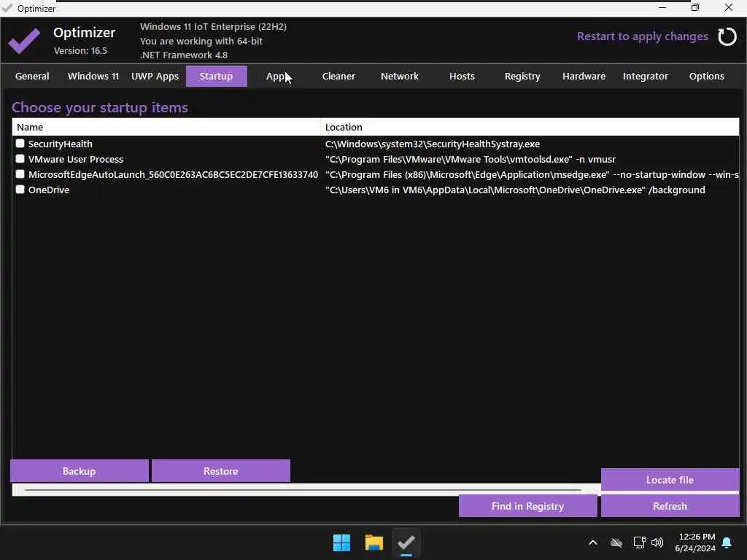Click the network display tray icon

pos(639,542)
